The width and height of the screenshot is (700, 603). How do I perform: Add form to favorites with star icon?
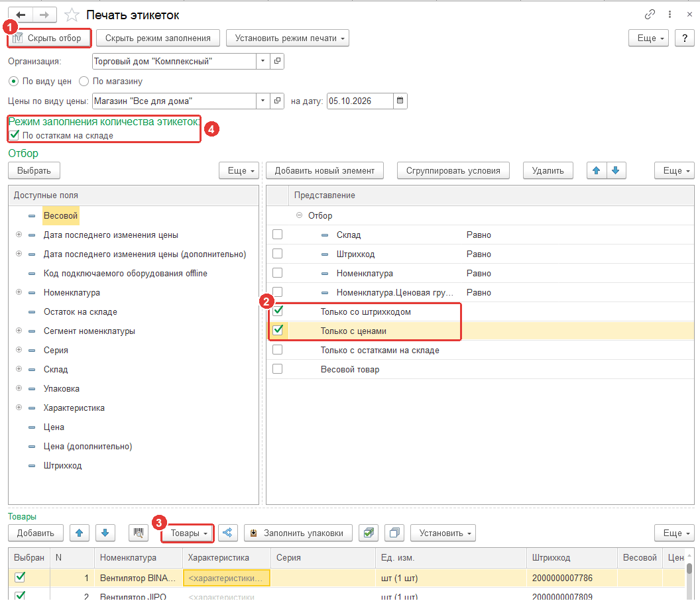coord(72,15)
